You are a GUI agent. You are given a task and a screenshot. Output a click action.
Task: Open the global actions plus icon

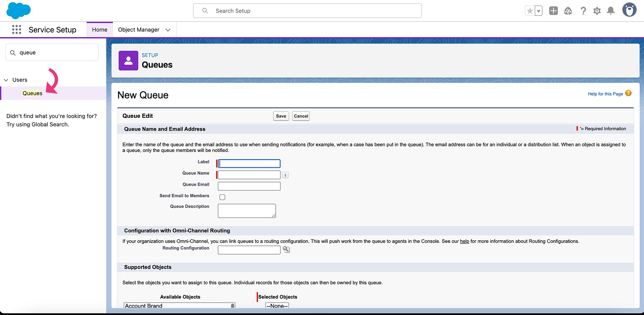(553, 11)
